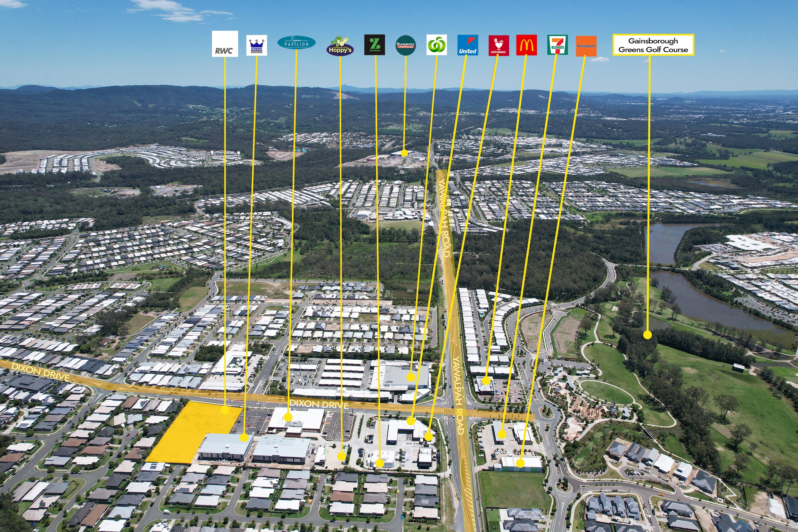Click the Bunnings location marker dot
798x532 pixels.
point(404,153)
